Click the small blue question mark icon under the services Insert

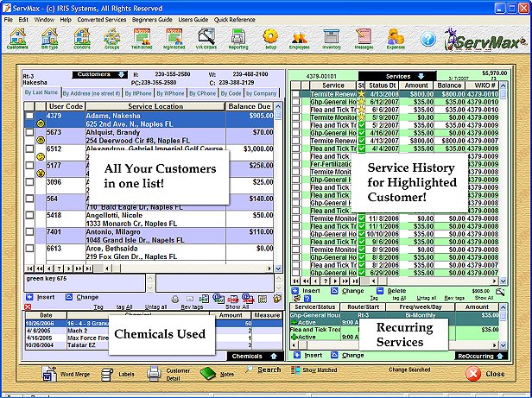click(307, 299)
